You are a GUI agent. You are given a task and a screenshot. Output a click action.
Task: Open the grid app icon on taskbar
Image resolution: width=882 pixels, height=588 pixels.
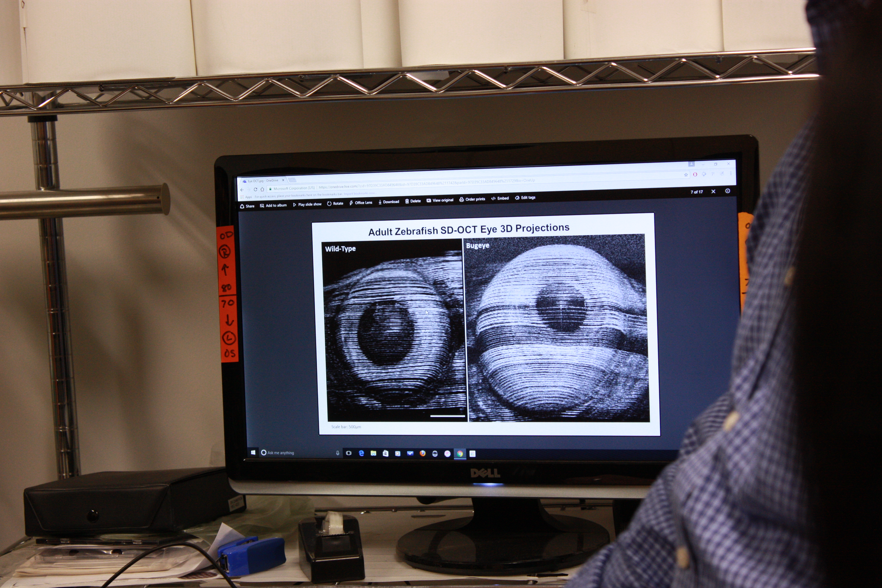point(473,454)
